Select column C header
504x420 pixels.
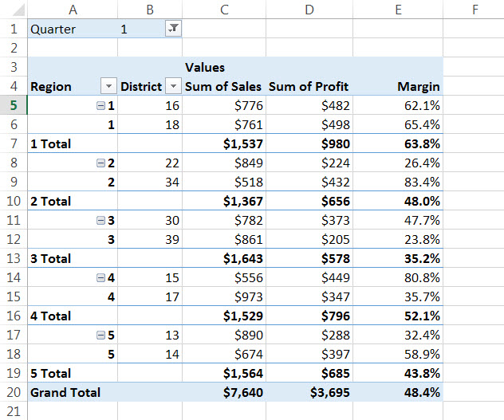point(224,10)
